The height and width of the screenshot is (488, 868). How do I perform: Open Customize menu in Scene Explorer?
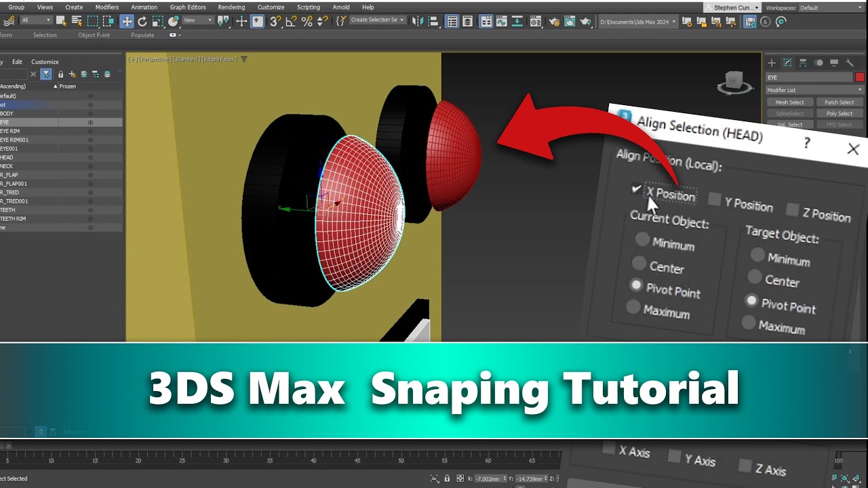point(45,62)
